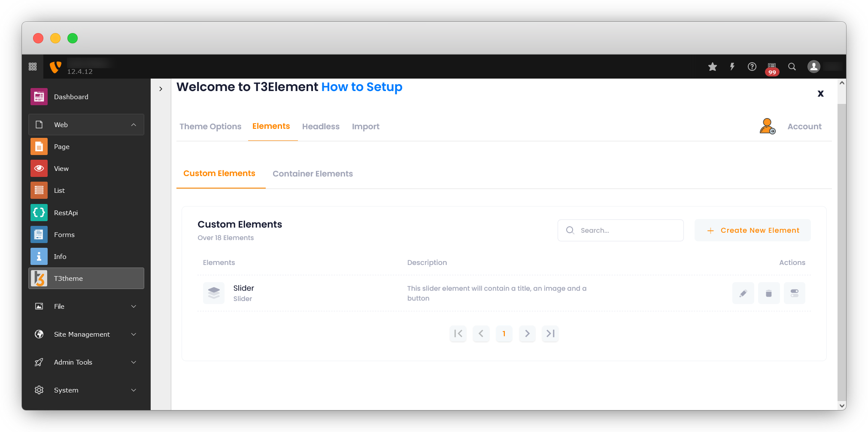Open help question mark icon
Screen dimensions: 868x432
click(x=752, y=67)
